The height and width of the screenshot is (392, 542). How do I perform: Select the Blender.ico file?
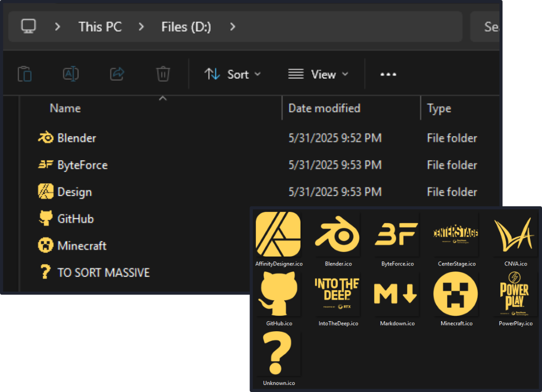coord(337,234)
